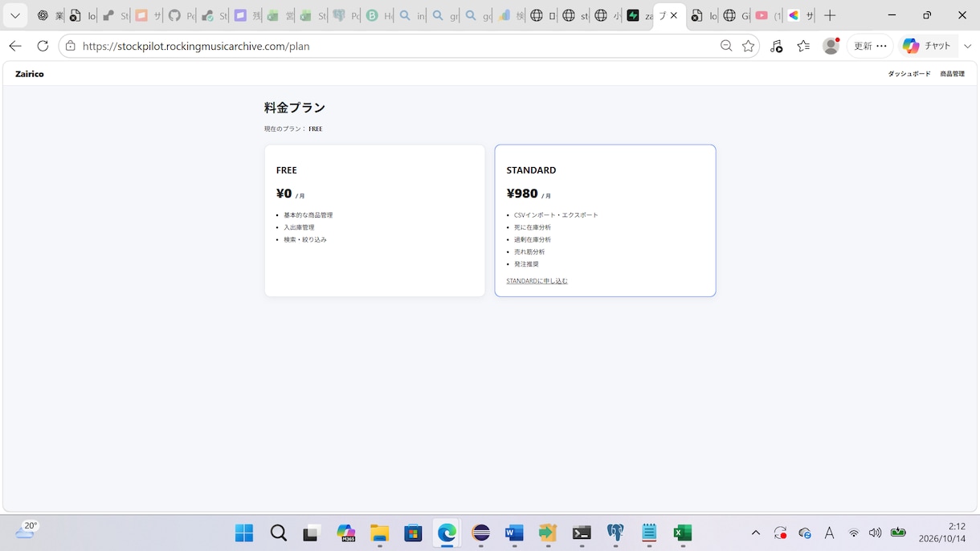Click the 料金プラン page title
Image resolution: width=980 pixels, height=551 pixels.
tap(295, 108)
